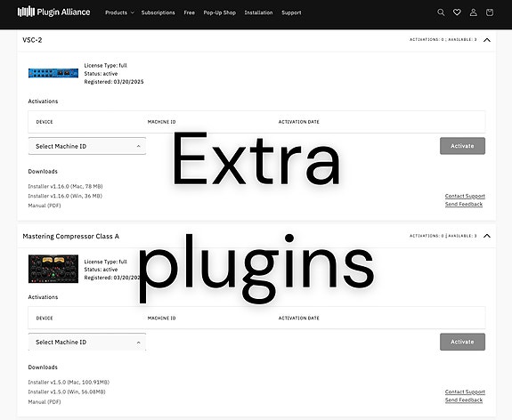Go to the Pop-Up Shop page

pyautogui.click(x=219, y=12)
